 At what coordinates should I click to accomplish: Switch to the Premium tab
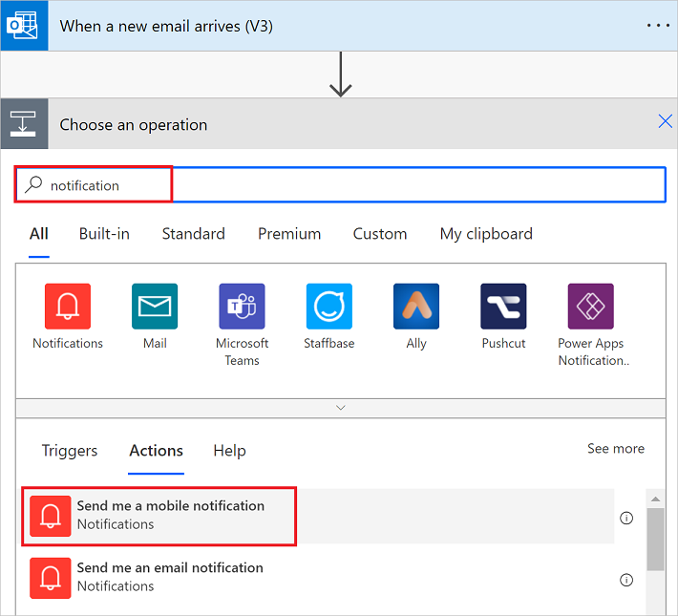coord(289,234)
